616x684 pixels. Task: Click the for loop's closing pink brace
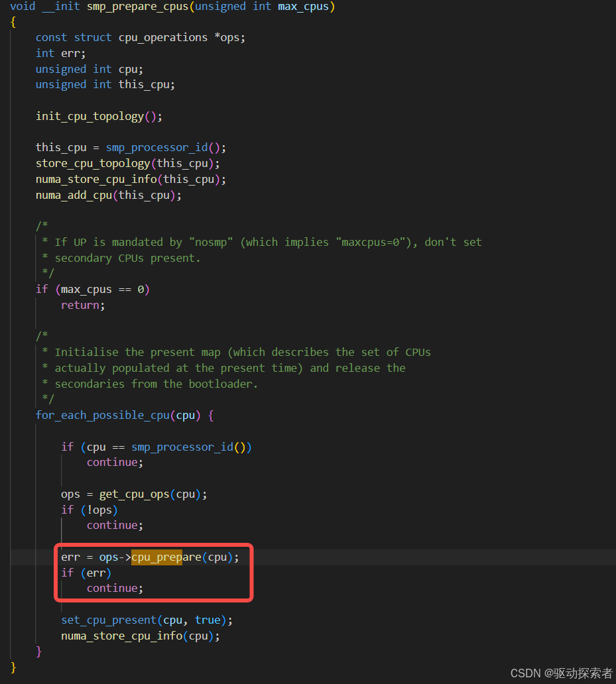[x=39, y=652]
